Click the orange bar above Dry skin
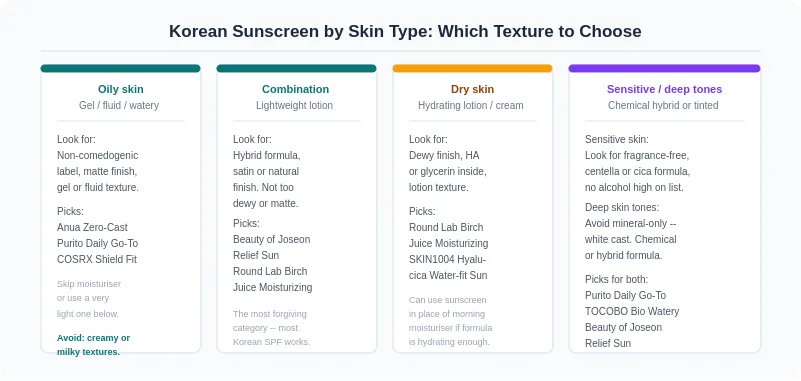 (473, 68)
